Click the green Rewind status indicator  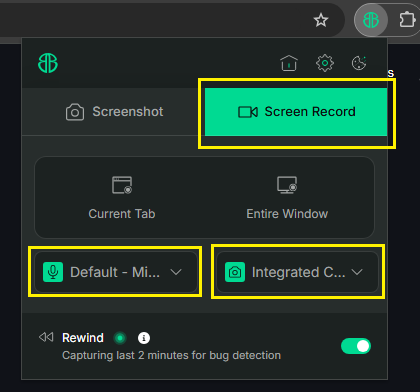(120, 338)
